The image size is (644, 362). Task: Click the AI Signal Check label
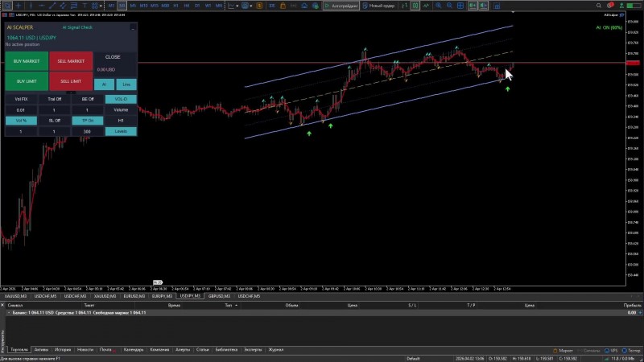(77, 27)
